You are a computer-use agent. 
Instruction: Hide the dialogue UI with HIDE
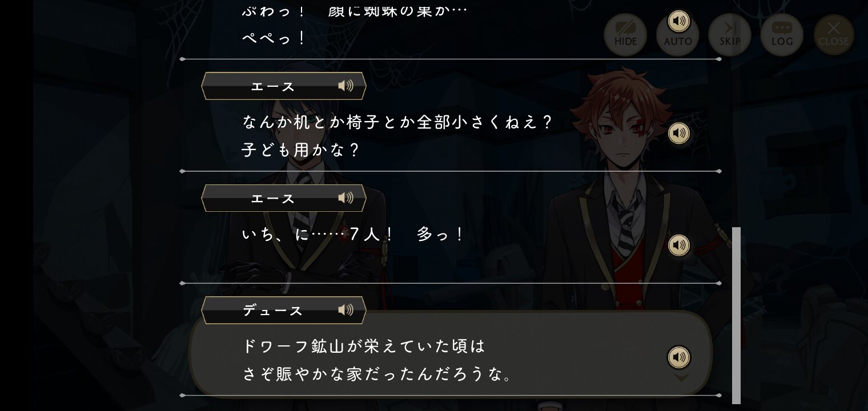[625, 35]
